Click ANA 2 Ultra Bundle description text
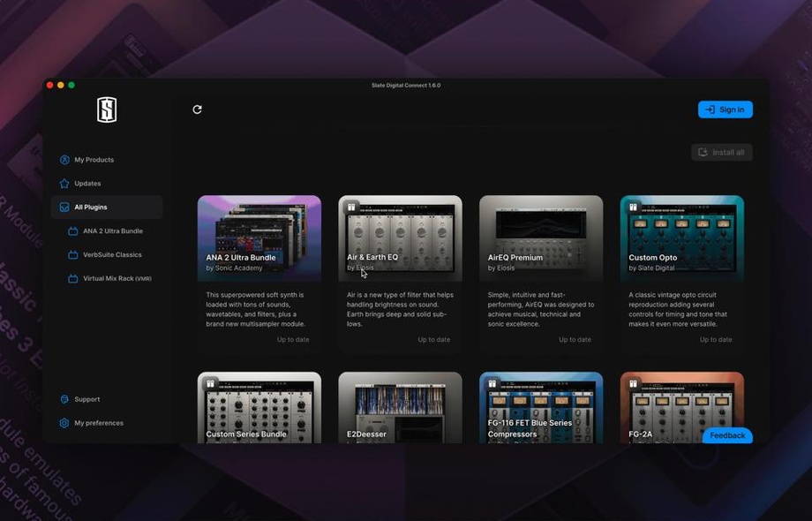This screenshot has height=521, width=812. point(256,309)
